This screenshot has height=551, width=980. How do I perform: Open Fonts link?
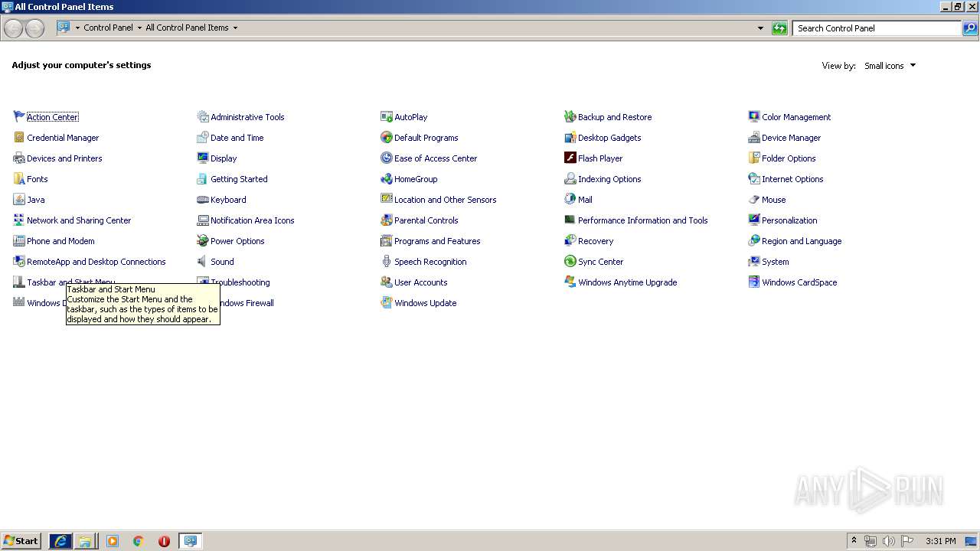(37, 179)
